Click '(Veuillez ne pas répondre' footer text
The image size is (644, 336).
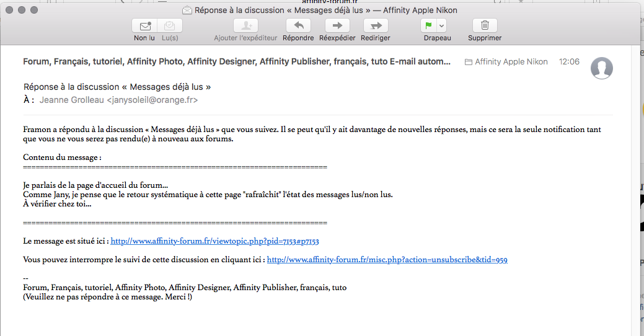[x=107, y=297]
